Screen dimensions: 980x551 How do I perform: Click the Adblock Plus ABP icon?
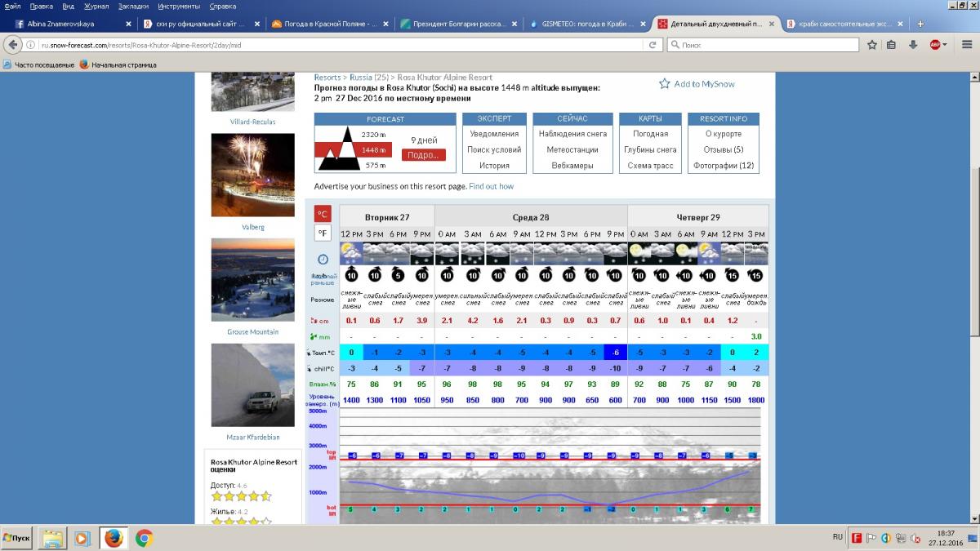[x=934, y=45]
